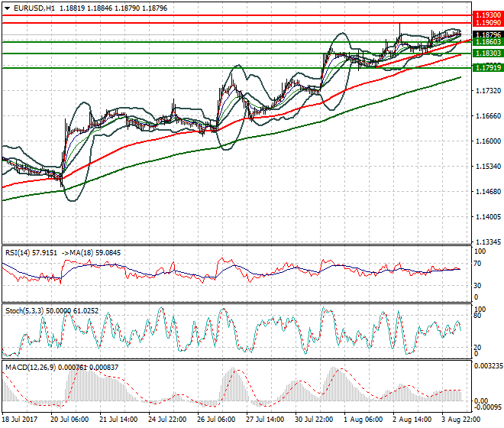Click the 1.14005 price scale value
504x428 pixels.
click(488, 217)
